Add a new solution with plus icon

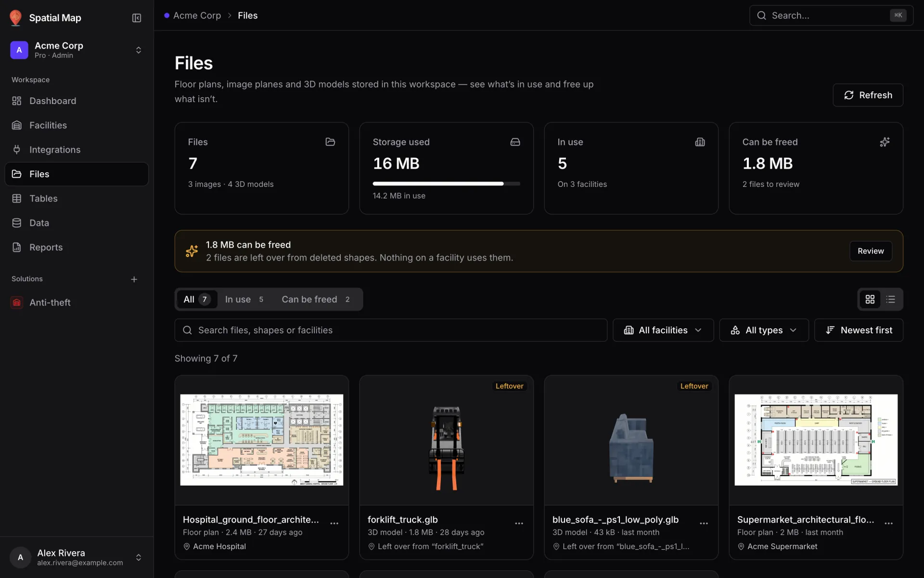[134, 279]
